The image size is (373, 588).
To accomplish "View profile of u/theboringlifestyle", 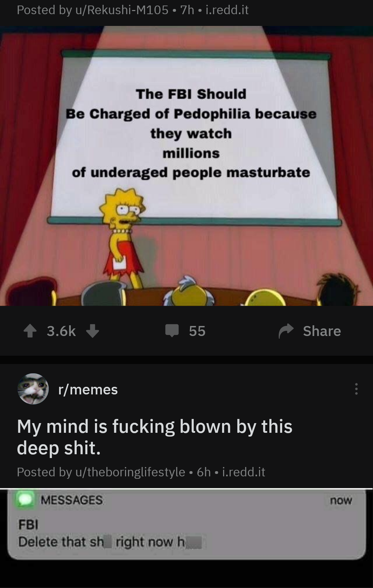I will pos(130,472).
